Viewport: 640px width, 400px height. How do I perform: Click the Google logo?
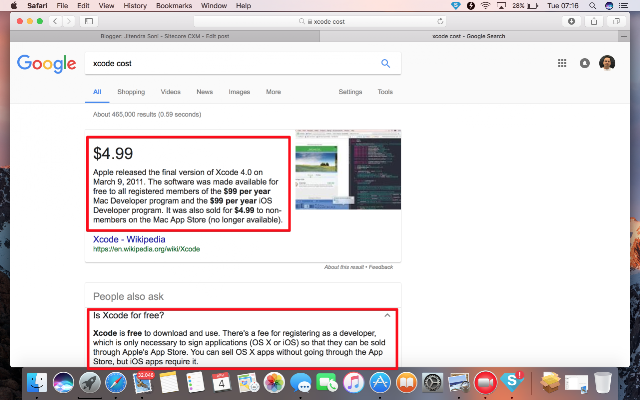click(47, 64)
